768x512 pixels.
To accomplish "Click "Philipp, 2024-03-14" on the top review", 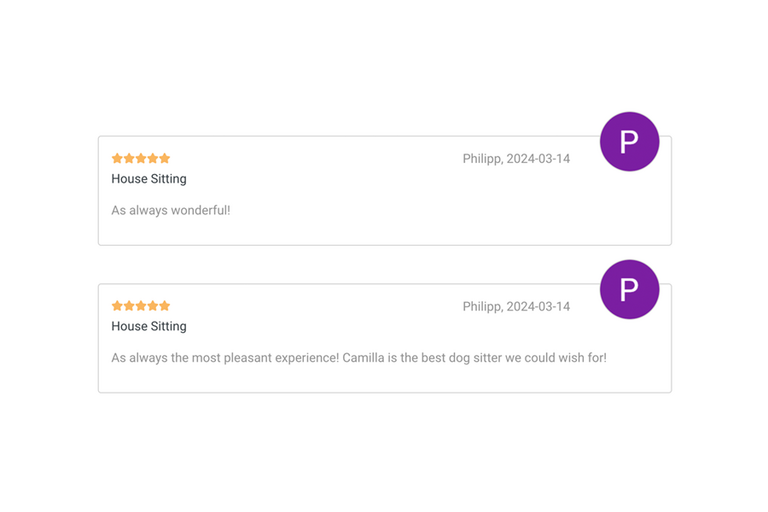I will [516, 159].
